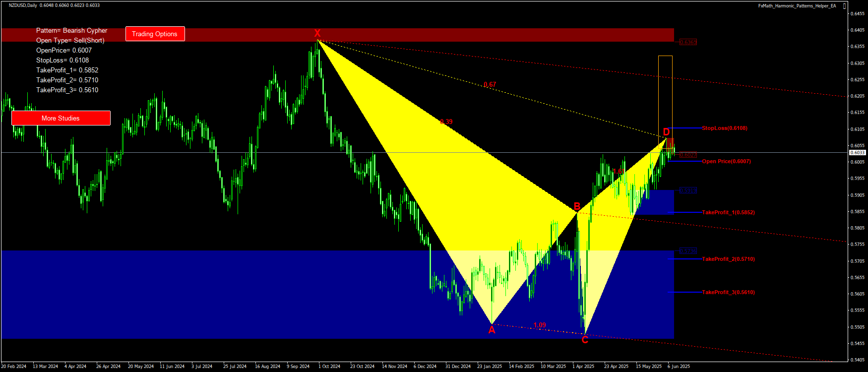Screen dimensions: 868x372
Task: Open the More Studies button
Action: pyautogui.click(x=61, y=118)
